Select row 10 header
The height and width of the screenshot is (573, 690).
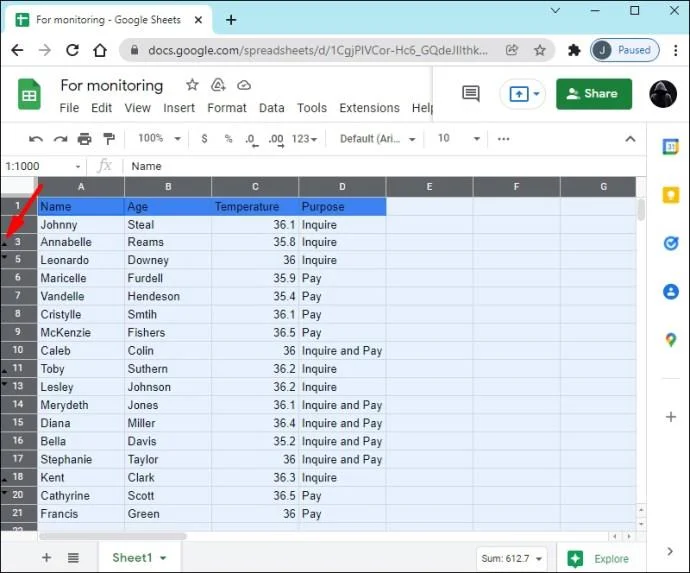19,350
